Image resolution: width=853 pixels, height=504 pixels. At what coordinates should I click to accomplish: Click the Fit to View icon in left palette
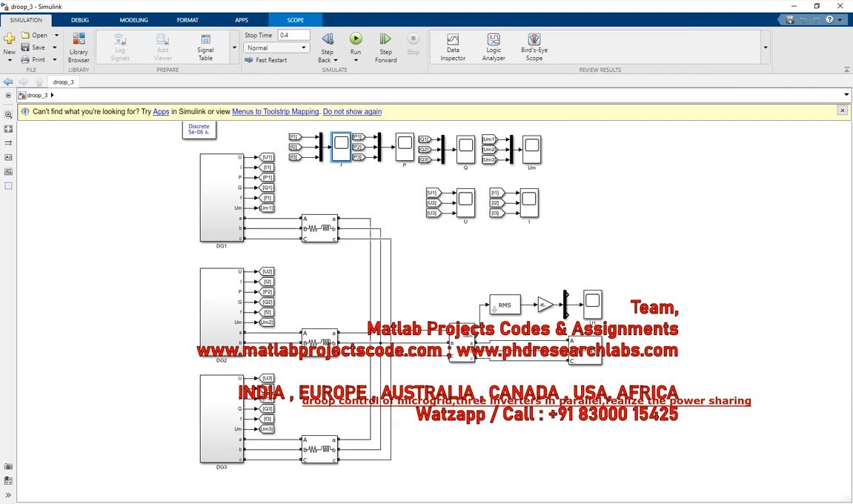point(9,129)
